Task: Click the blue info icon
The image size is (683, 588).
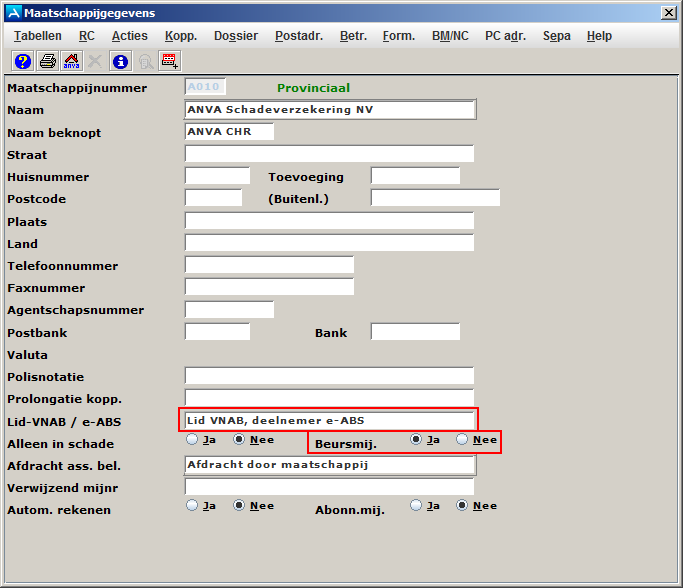Action: 121,61
